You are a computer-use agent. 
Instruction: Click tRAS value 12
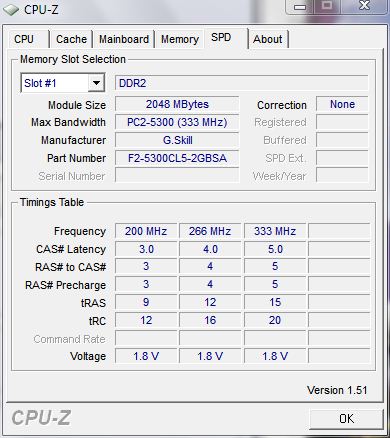pos(210,302)
